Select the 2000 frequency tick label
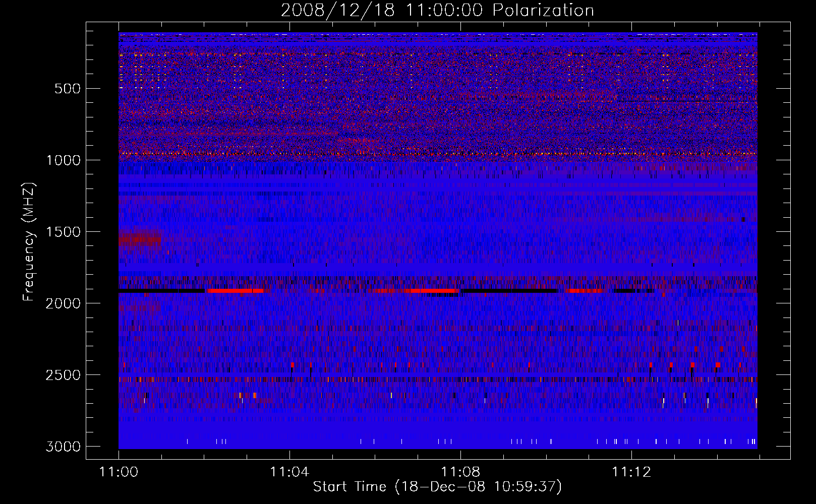The width and height of the screenshot is (816, 504). (63, 303)
